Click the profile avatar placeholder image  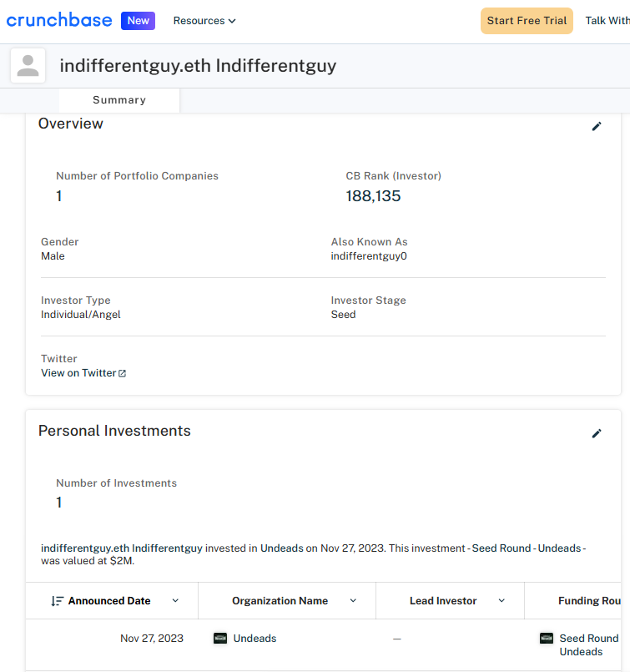(28, 66)
